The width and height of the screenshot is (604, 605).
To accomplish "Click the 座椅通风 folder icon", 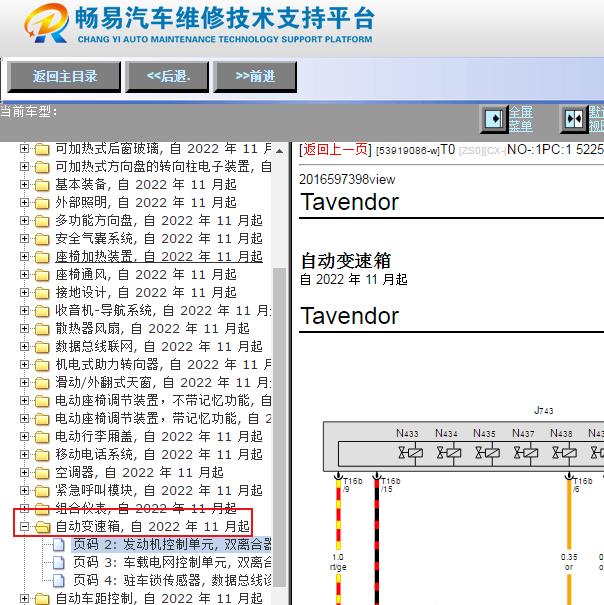I will [x=42, y=275].
